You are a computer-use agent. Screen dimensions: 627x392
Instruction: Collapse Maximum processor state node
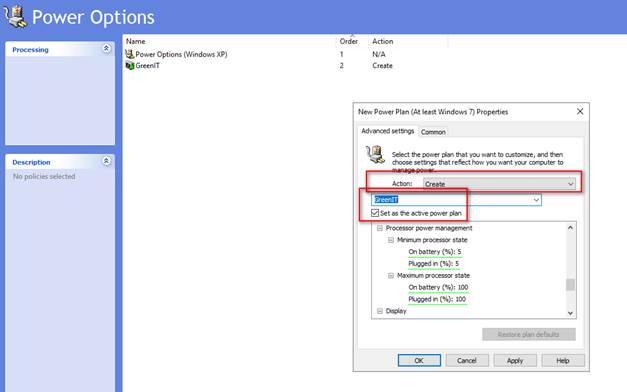click(x=391, y=276)
